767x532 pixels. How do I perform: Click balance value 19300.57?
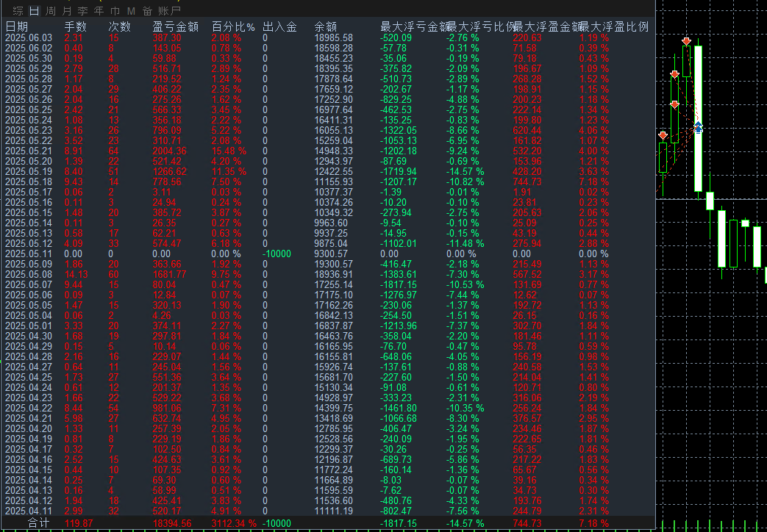[334, 264]
